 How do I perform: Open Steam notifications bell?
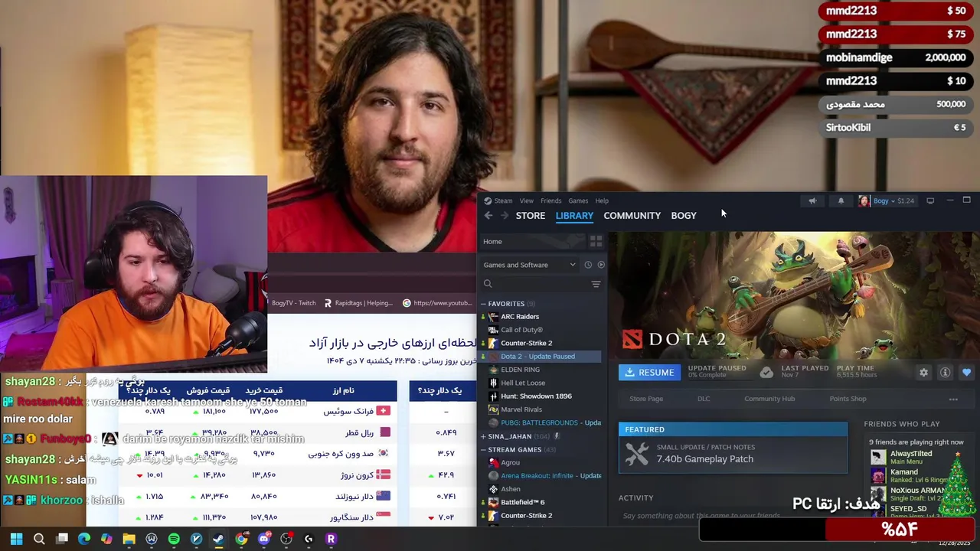(x=841, y=201)
